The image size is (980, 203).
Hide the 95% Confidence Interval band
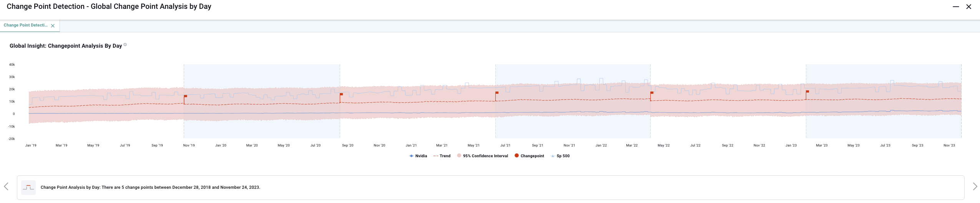click(x=482, y=156)
